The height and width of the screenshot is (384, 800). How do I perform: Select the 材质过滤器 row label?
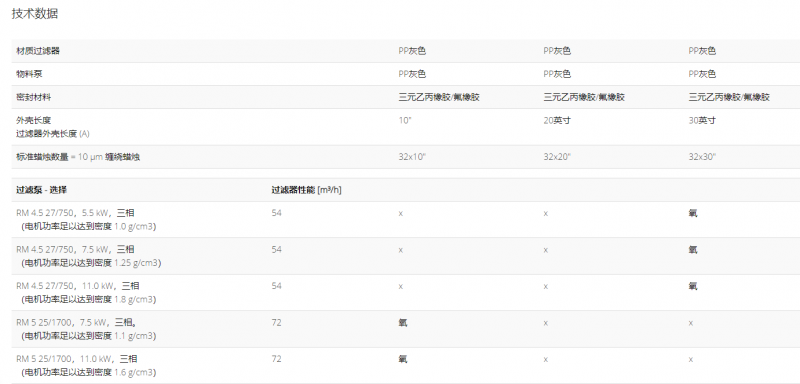pyautogui.click(x=34, y=51)
